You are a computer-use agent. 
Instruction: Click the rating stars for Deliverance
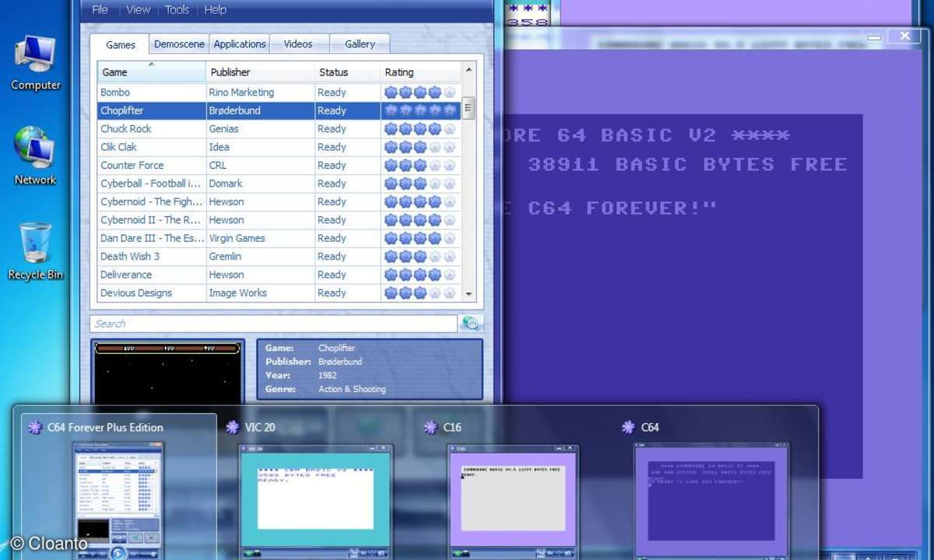pos(420,275)
